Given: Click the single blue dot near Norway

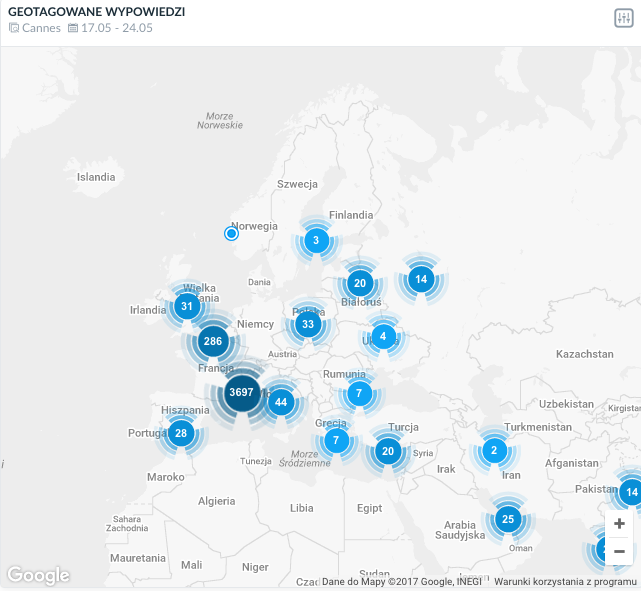Looking at the screenshot, I should (231, 233).
